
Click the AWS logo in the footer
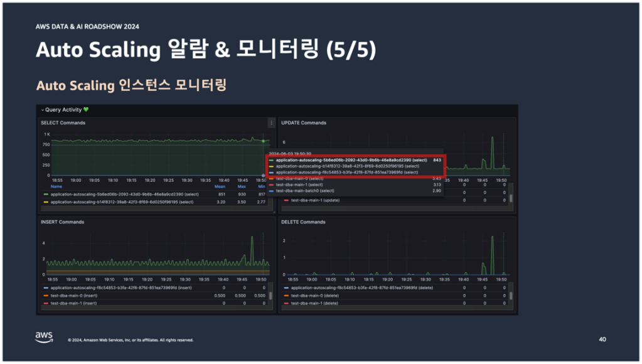click(44, 336)
